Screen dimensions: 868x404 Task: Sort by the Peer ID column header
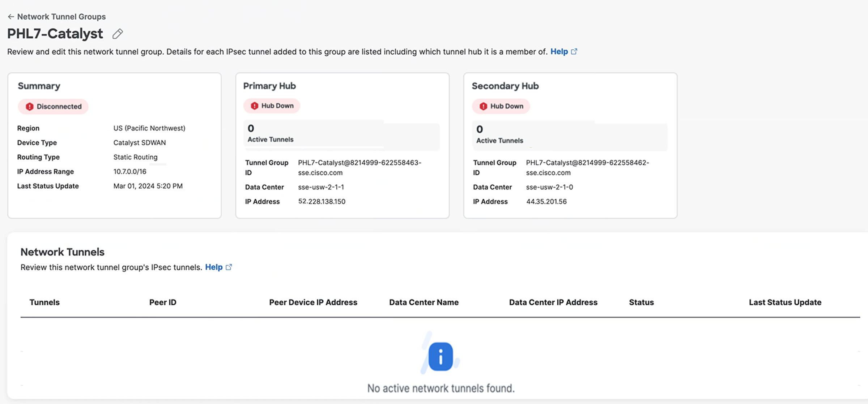163,302
